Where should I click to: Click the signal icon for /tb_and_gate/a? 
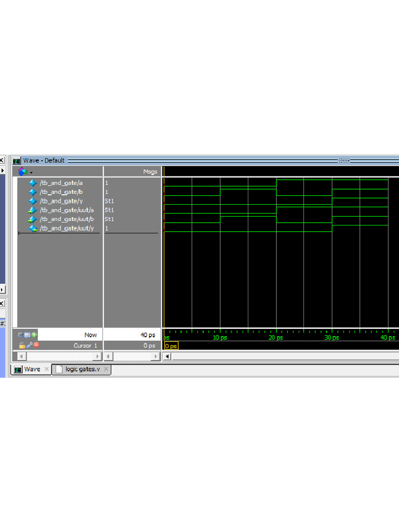tap(33, 183)
